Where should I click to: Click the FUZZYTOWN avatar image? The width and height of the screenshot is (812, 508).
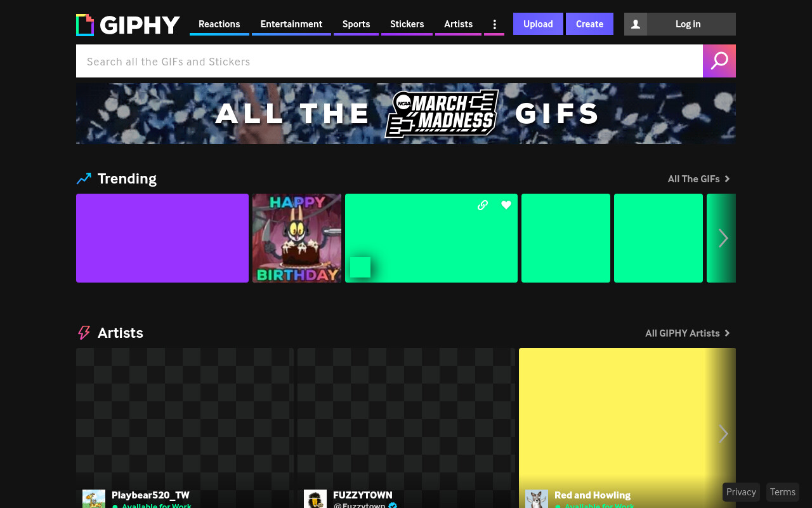315,499
